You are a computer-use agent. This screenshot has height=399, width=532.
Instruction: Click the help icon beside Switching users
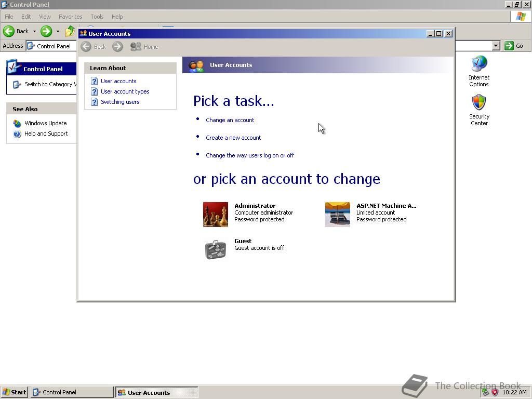point(95,102)
